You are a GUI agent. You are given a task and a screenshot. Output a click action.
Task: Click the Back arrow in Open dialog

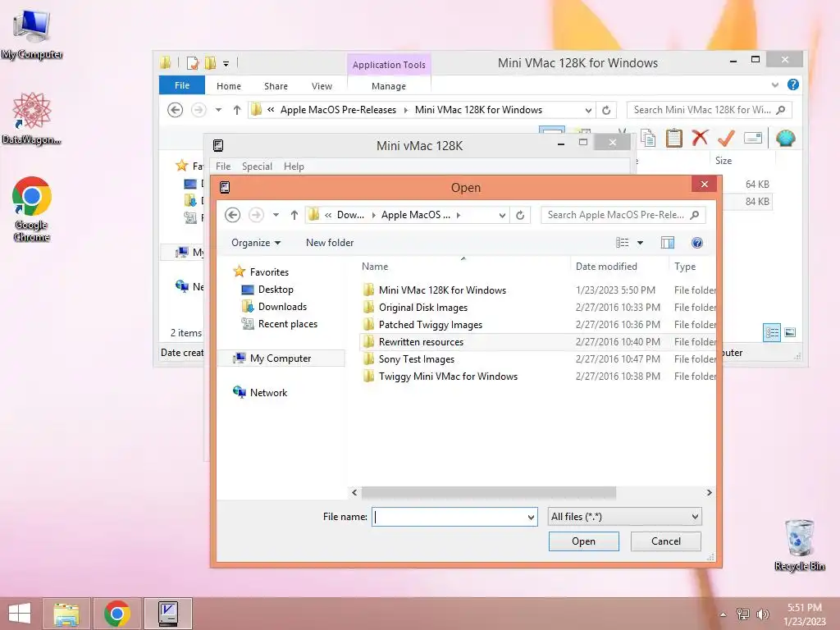click(x=232, y=215)
